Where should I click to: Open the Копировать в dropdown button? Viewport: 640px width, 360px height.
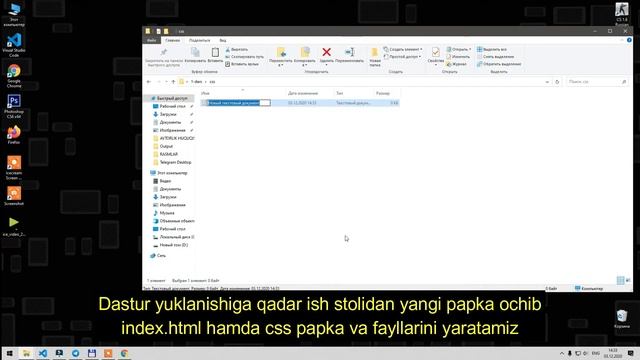pyautogui.click(x=304, y=57)
